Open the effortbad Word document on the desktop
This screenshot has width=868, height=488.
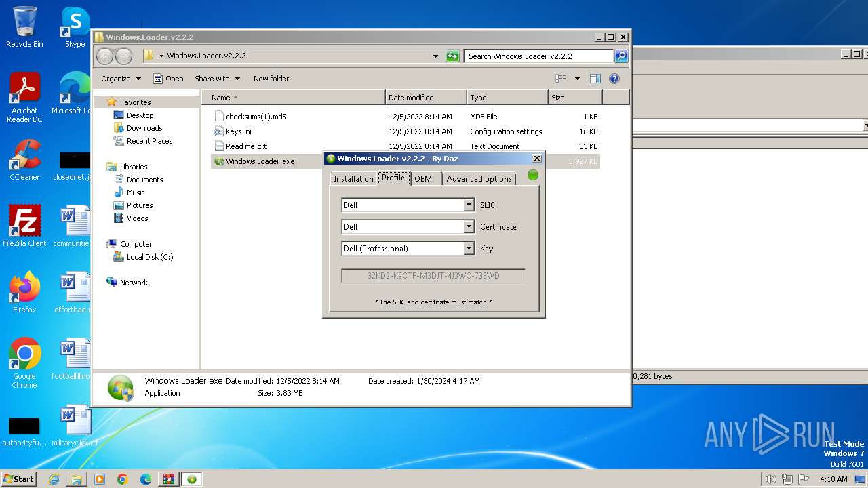click(x=73, y=293)
